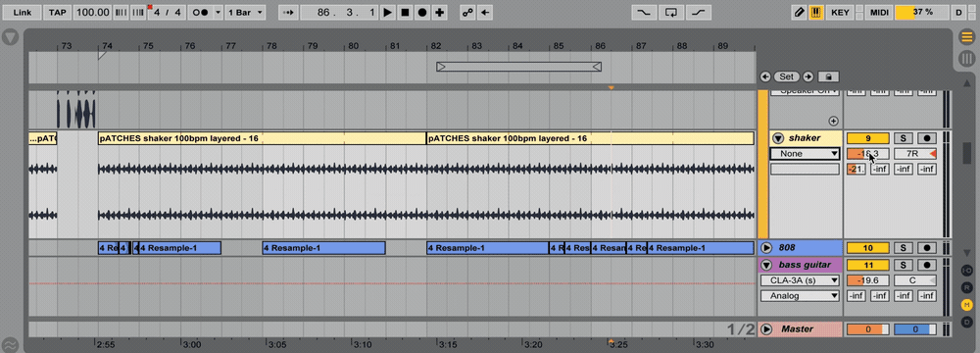980x353 pixels.
Task: Click the Set locator button
Action: click(786, 76)
